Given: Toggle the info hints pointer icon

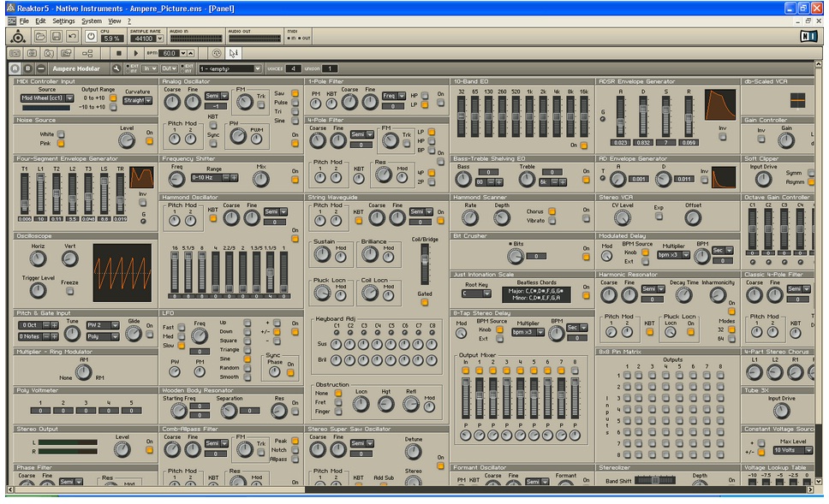Looking at the screenshot, I should coord(233,53).
